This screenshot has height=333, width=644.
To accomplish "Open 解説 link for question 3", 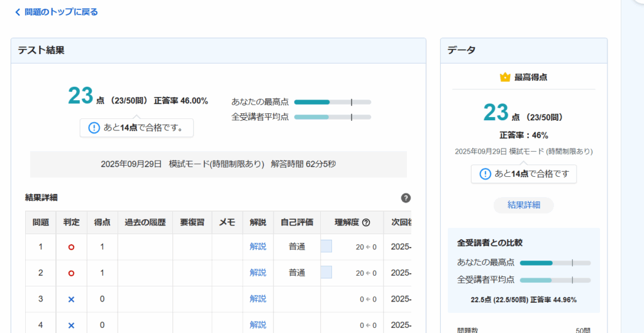I will (x=258, y=299).
